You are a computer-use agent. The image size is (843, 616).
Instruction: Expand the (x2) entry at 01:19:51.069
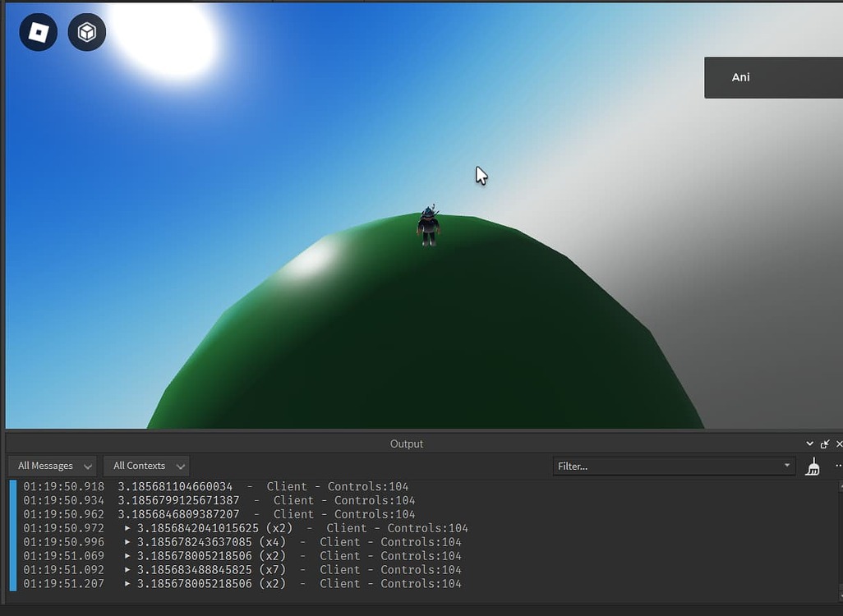pos(127,555)
